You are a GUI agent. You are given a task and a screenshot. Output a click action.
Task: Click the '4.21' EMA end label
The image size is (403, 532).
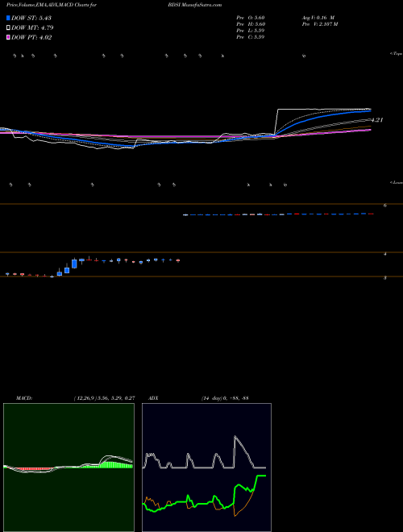(x=377, y=120)
